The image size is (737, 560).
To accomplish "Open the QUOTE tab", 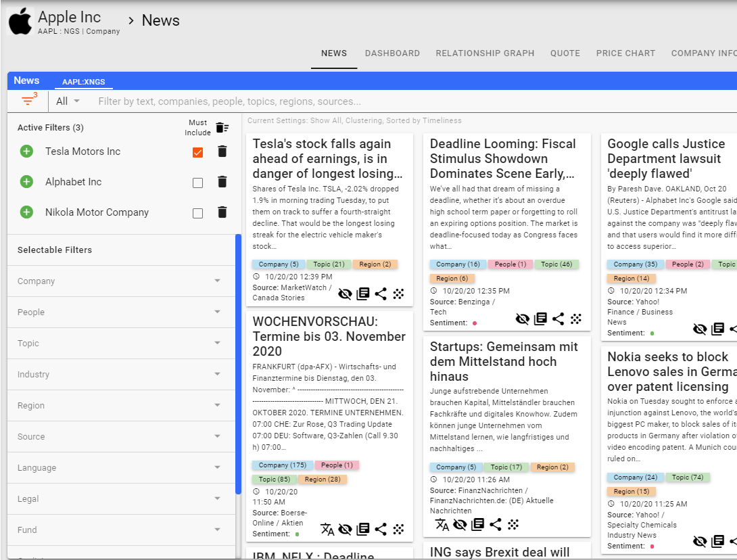I will (x=565, y=53).
